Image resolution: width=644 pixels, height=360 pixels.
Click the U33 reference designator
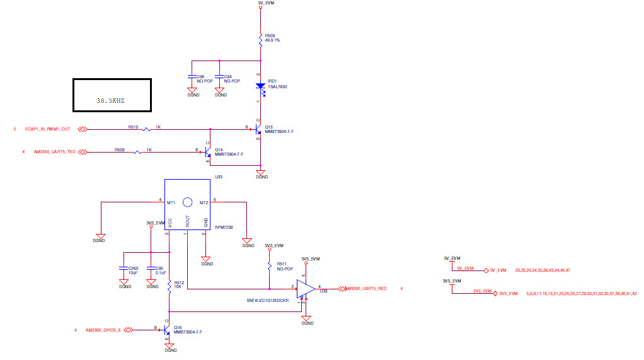219,177
